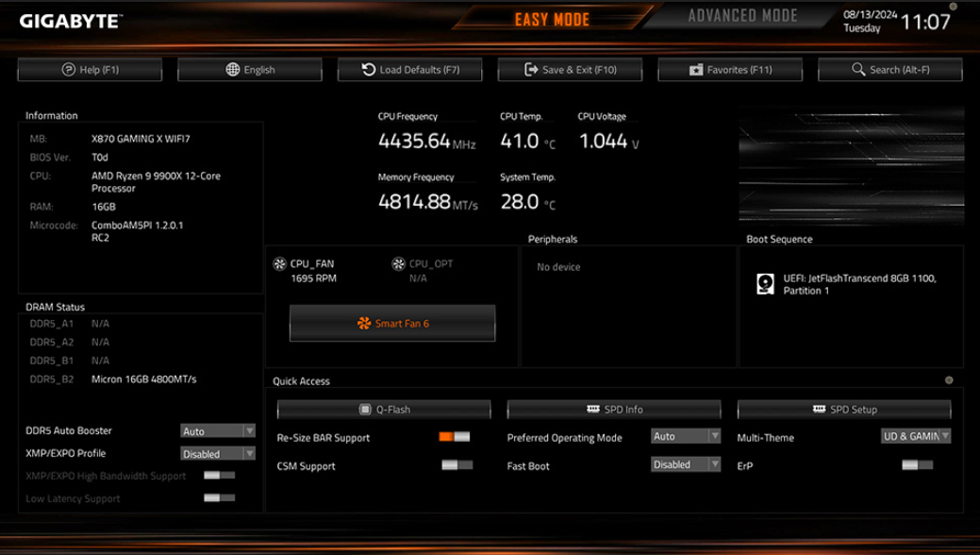Click ComboAM5PI 1.2.0.1 microcode text

(138, 231)
